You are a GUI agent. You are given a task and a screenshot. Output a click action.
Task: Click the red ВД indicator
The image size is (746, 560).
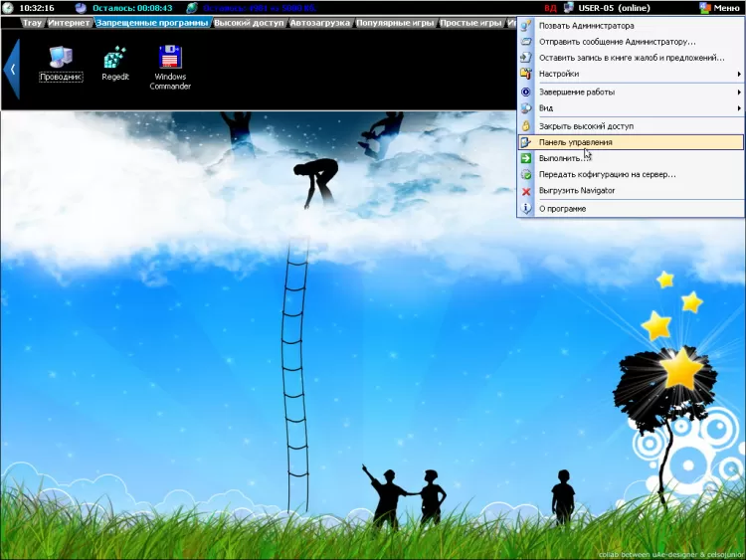coord(550,8)
